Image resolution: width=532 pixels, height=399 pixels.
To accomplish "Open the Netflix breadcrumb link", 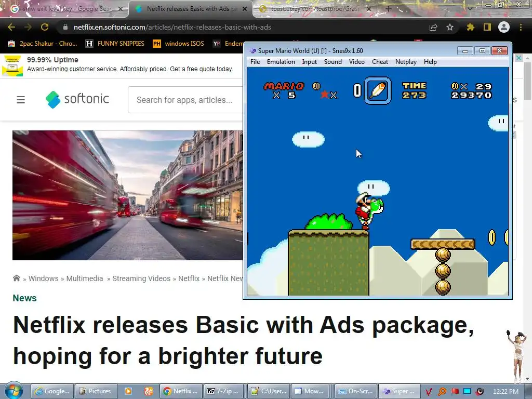I will pos(189,278).
